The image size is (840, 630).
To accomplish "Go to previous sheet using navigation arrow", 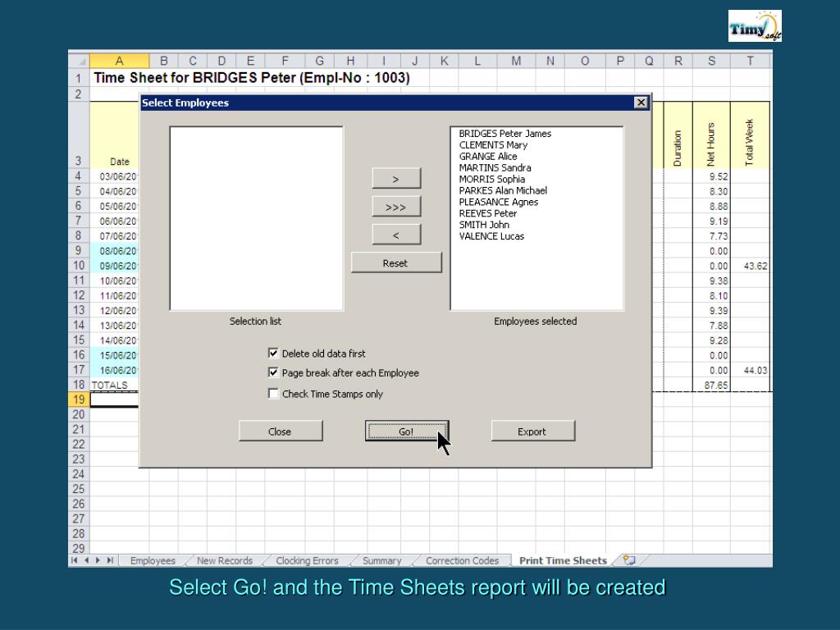I will click(86, 560).
